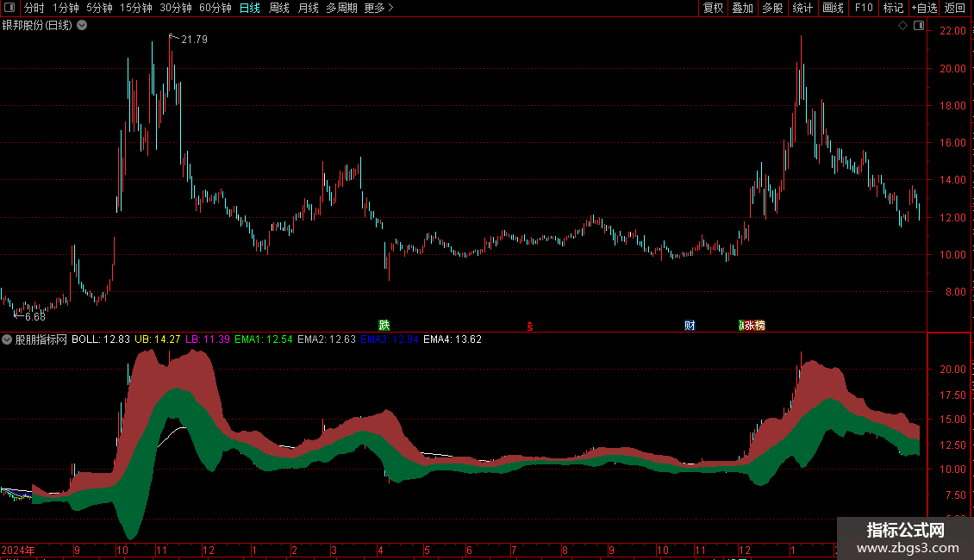Click the EMA2: 12.63 value
Viewport: 974px width, 560px height.
coord(327,339)
